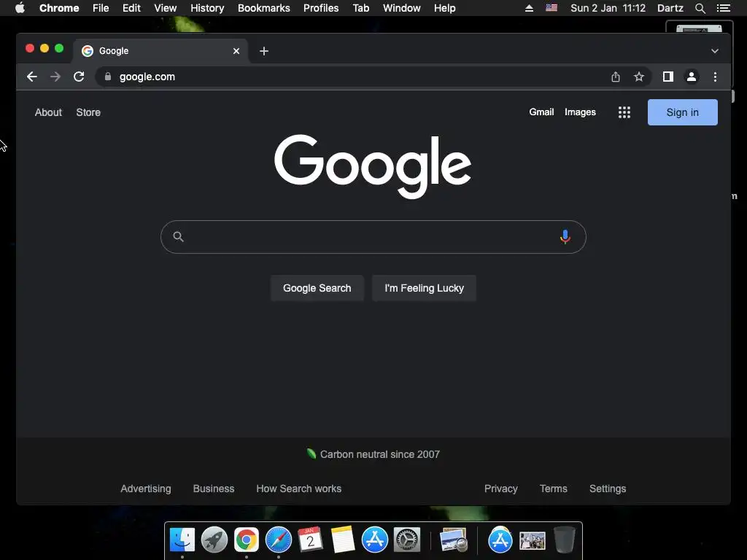
Task: Click the forward navigation arrow
Action: [x=55, y=77]
